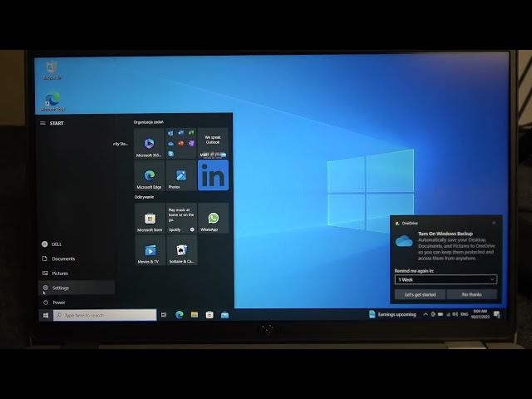Open the Spotify tile
This screenshot has width=532, height=399.
(x=181, y=219)
